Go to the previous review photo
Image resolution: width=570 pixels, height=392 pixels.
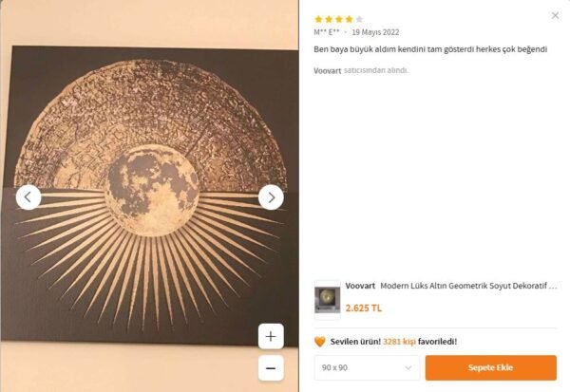coord(28,197)
